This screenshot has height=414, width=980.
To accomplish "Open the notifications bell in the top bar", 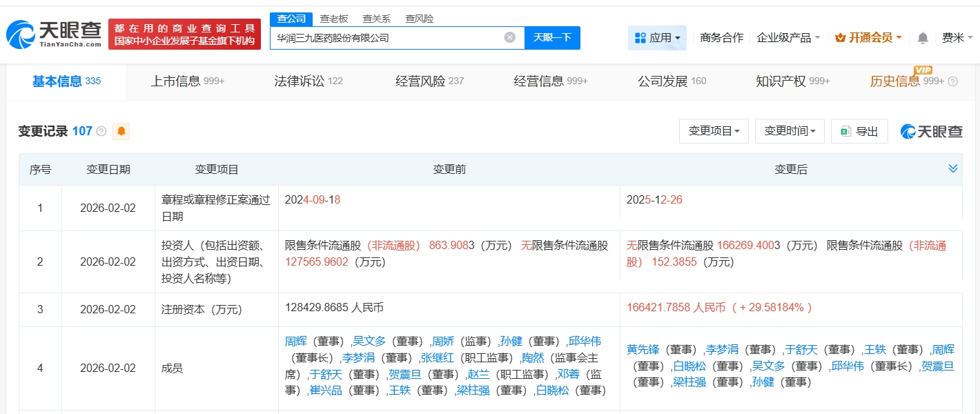I will (x=923, y=38).
